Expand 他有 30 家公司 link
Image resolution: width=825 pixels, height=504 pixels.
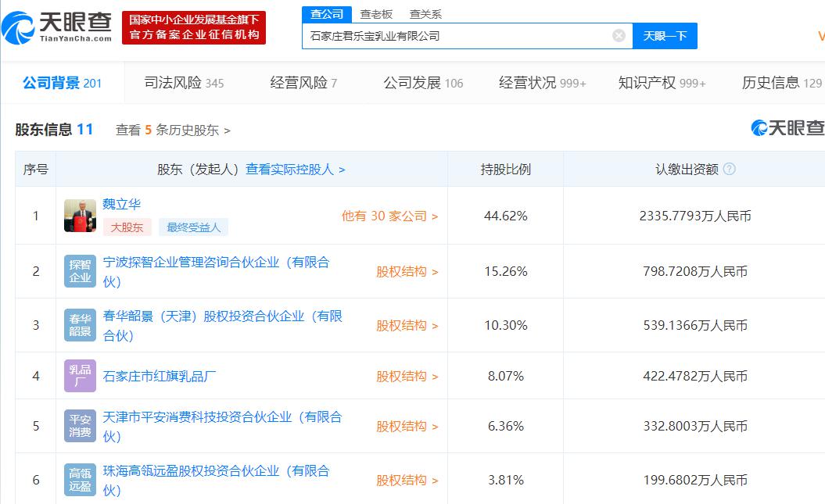(390, 216)
